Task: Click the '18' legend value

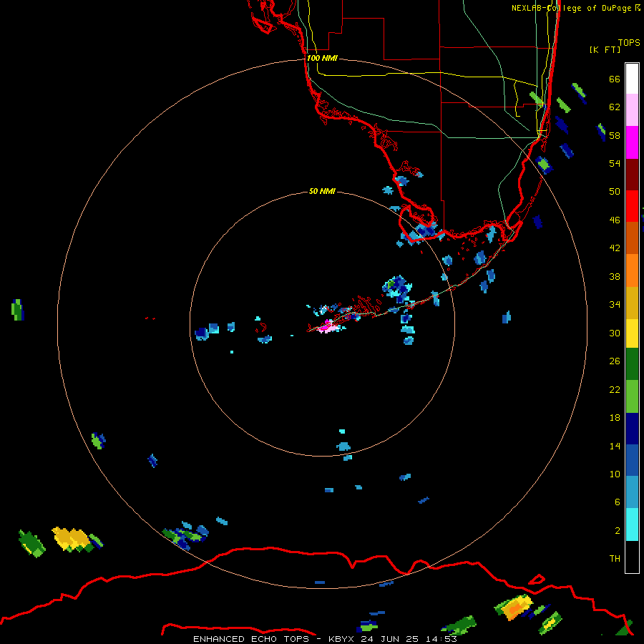Action: coord(615,418)
